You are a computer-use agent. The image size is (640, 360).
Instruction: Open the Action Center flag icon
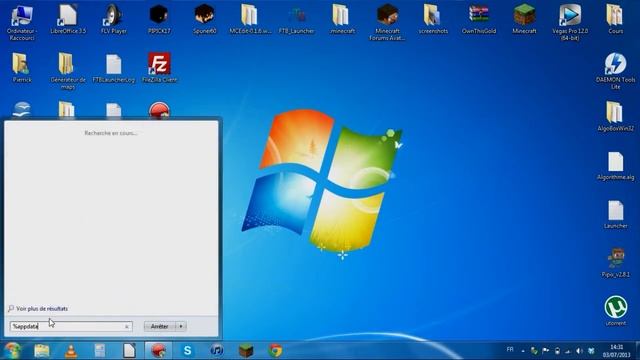[x=545, y=351]
